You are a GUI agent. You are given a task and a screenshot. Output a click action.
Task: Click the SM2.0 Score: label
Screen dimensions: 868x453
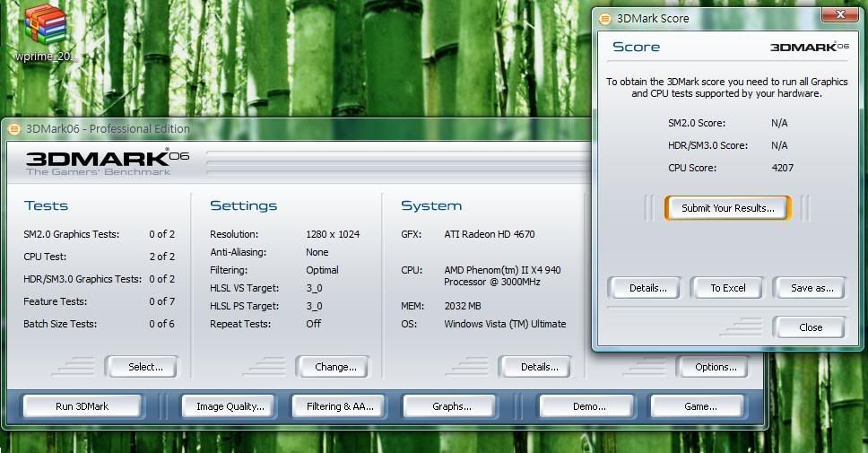[697, 123]
